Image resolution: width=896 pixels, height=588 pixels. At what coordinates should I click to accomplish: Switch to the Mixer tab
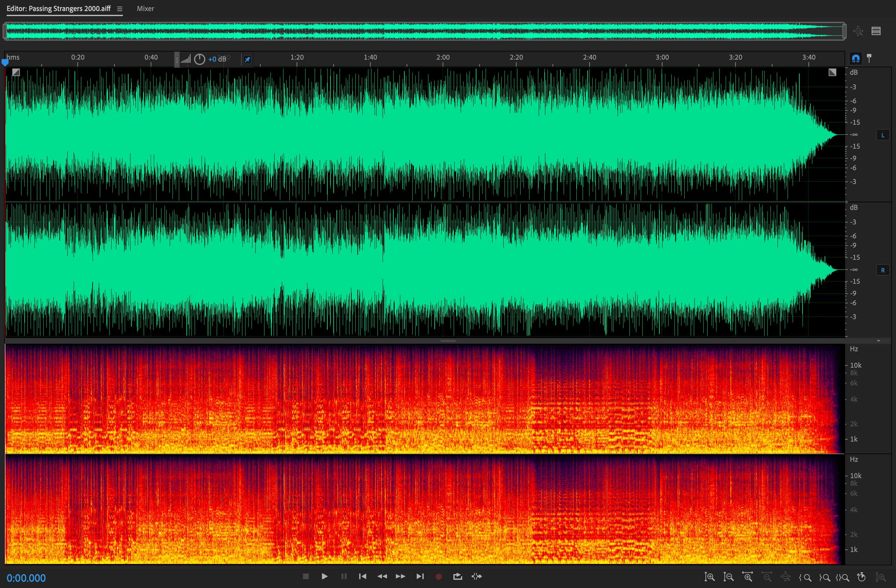[x=145, y=9]
